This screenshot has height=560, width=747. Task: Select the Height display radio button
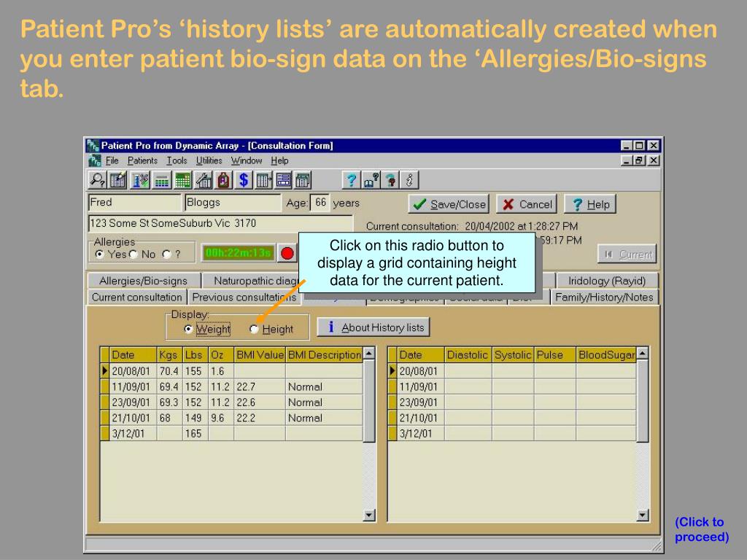click(254, 329)
